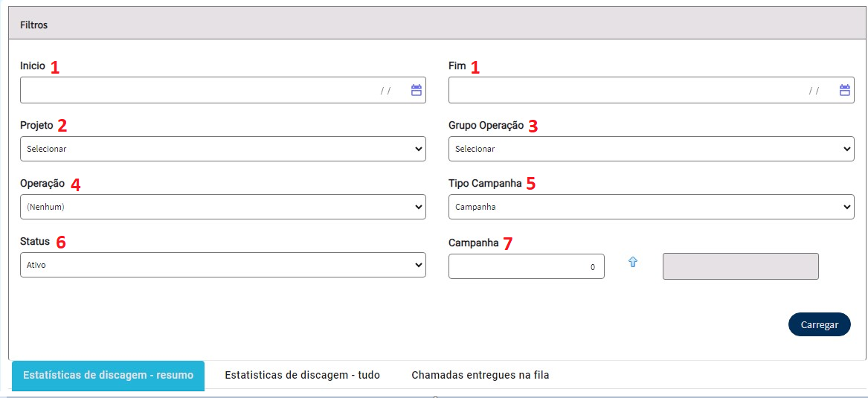This screenshot has width=868, height=398.
Task: Open the Tipo Campanha dropdown
Action: click(651, 207)
